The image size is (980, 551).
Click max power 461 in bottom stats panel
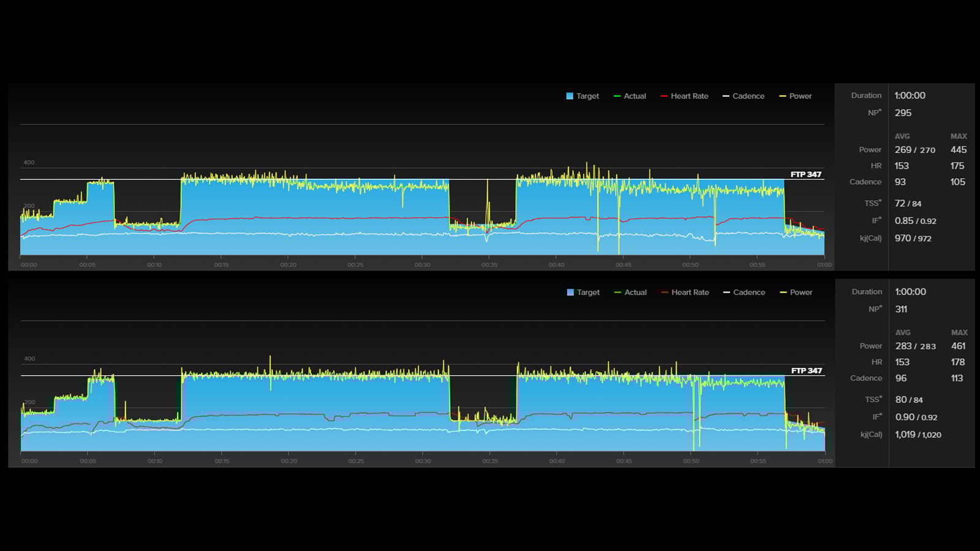click(x=959, y=347)
